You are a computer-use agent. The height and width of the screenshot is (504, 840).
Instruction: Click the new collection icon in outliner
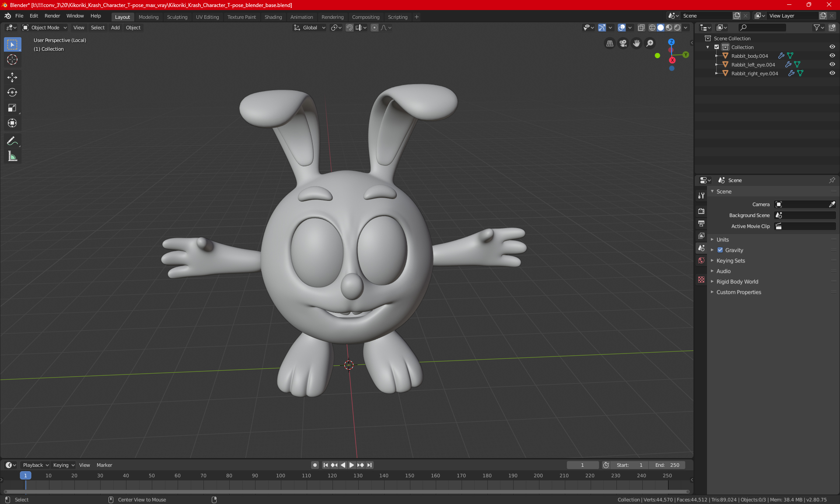coord(832,28)
